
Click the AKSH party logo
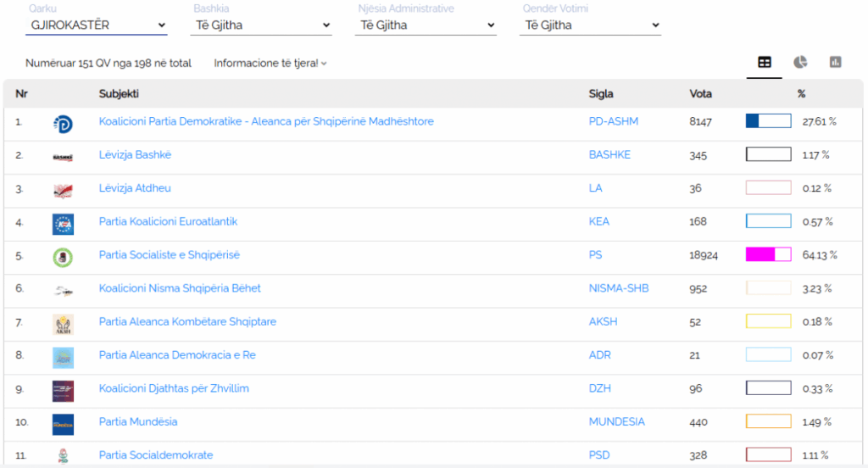pyautogui.click(x=63, y=324)
